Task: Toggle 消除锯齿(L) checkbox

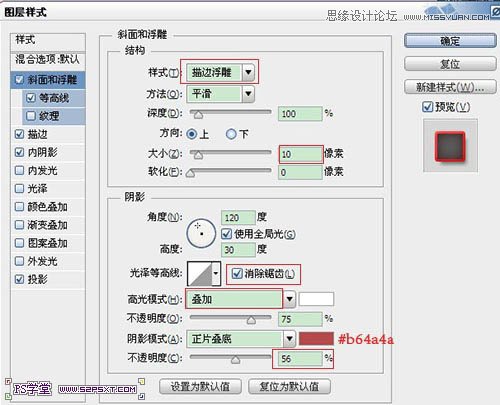Action: tap(237, 274)
